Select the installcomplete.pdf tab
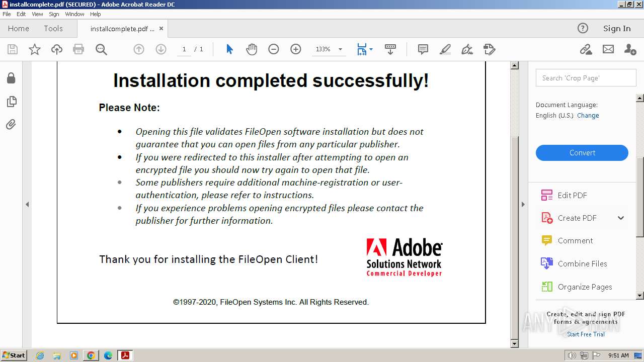The height and width of the screenshot is (362, 644). (122, 29)
